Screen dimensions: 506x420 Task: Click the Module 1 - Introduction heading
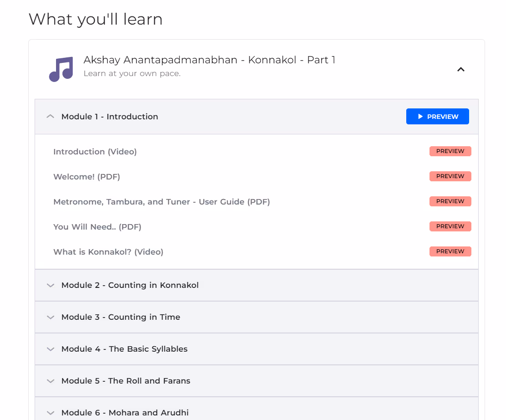pos(110,117)
